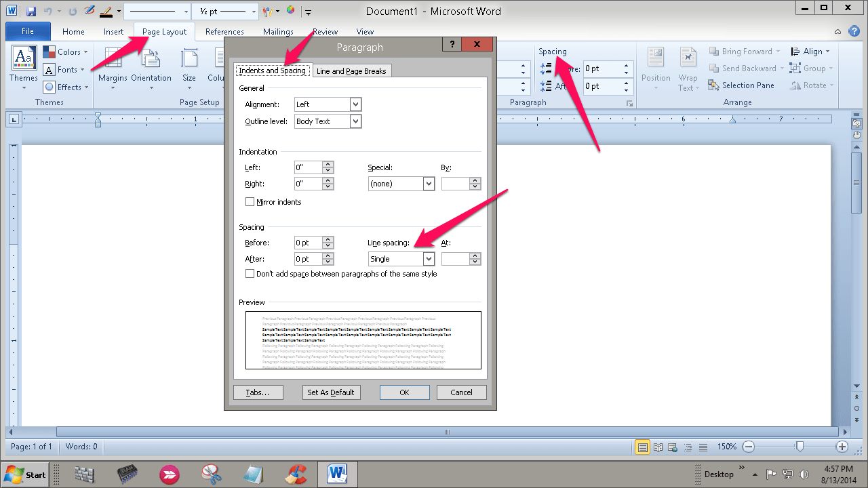Viewport: 868px width, 488px height.
Task: Open the Align dropdown
Action: pos(810,52)
